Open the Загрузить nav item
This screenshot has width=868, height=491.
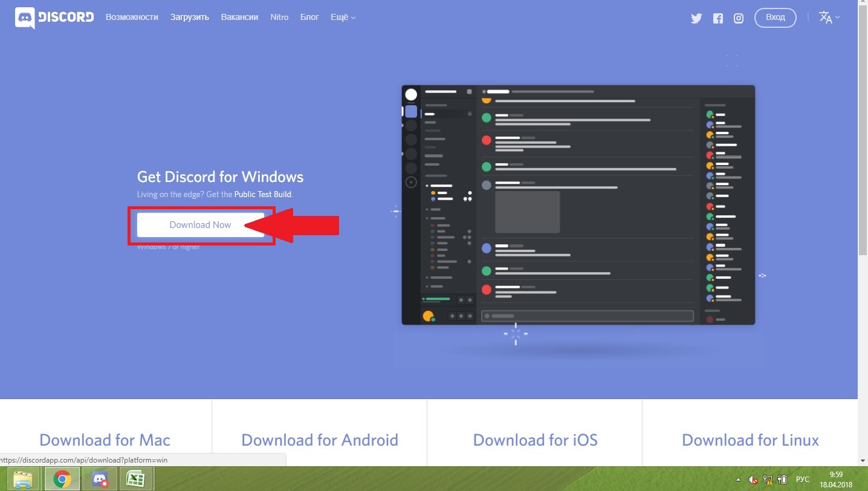click(189, 17)
